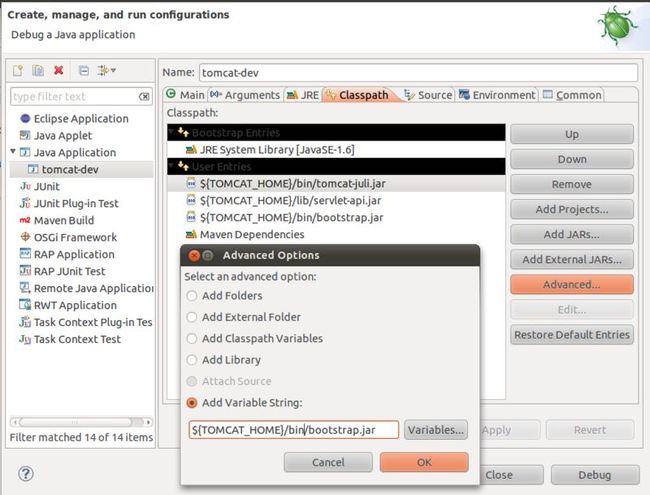This screenshot has width=650, height=495.
Task: Open the filter configurations dropdown icon
Action: [x=106, y=70]
